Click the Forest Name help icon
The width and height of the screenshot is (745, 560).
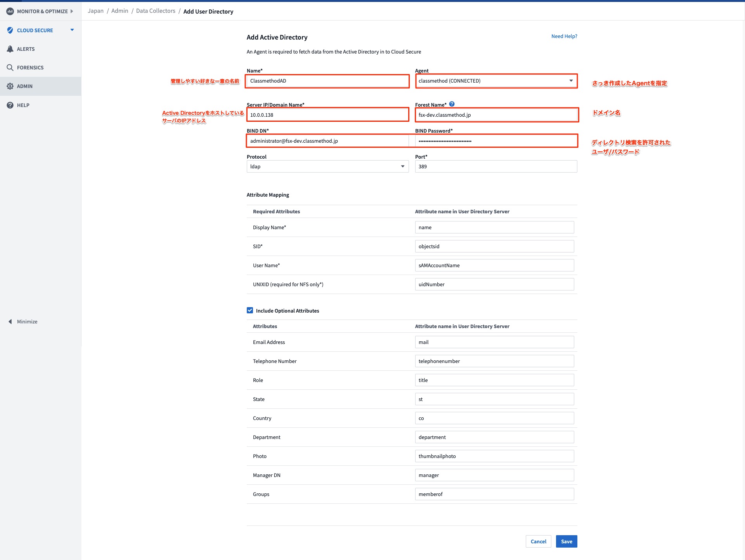pos(452,104)
